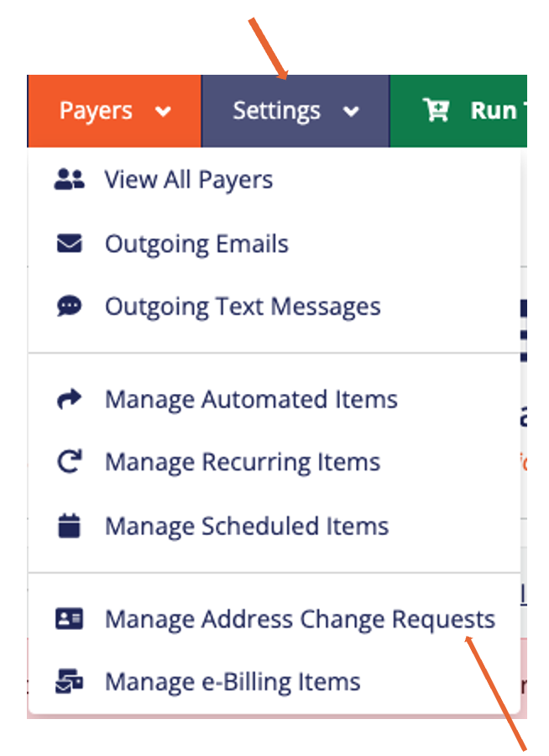Click the share arrow icon for Automated Items
This screenshot has height=756, width=549.
69,399
